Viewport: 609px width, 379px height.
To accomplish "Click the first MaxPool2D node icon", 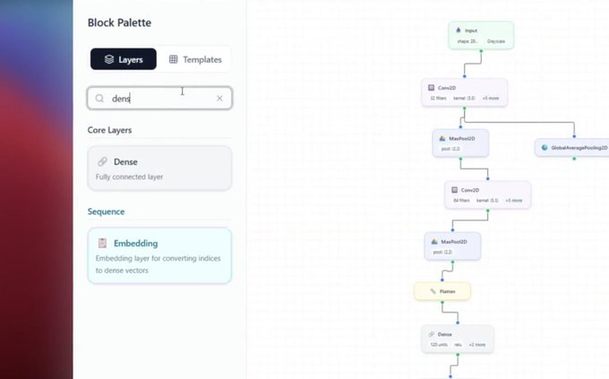I will [x=442, y=138].
